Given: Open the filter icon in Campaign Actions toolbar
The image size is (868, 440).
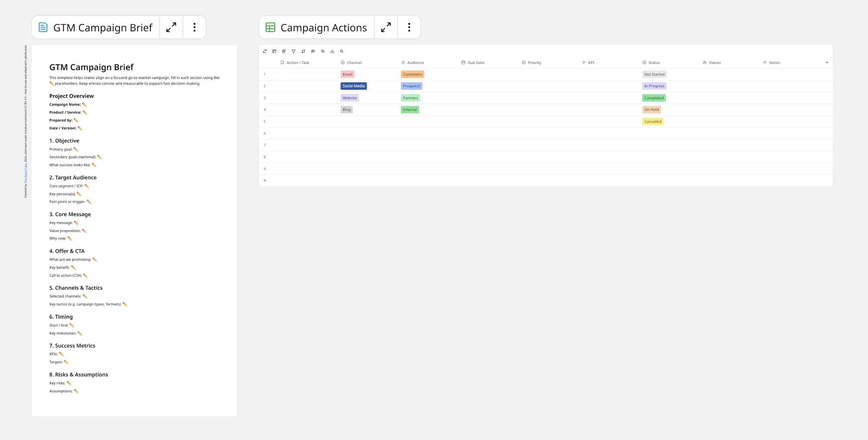Looking at the screenshot, I should [x=293, y=51].
